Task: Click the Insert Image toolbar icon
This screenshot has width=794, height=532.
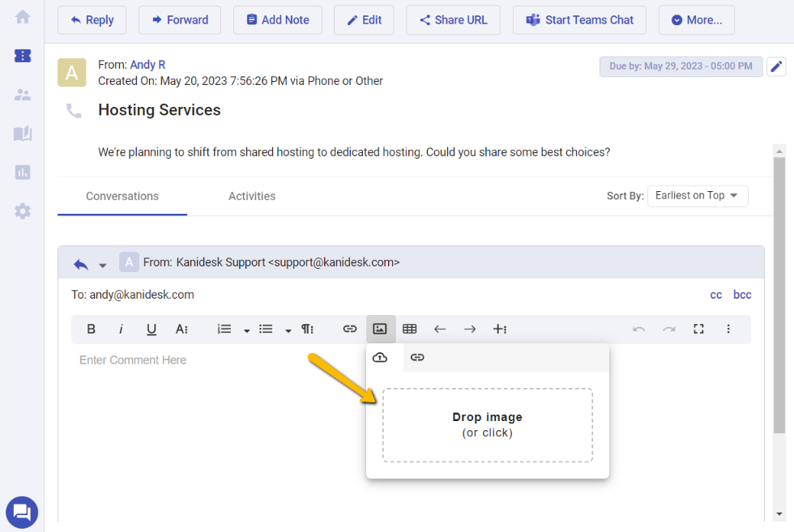Action: [x=380, y=329]
